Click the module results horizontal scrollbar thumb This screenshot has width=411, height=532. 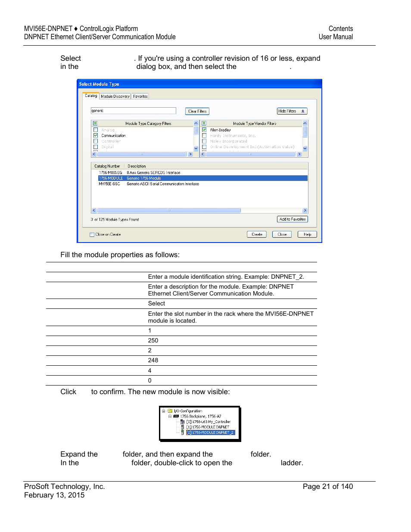tap(169, 211)
